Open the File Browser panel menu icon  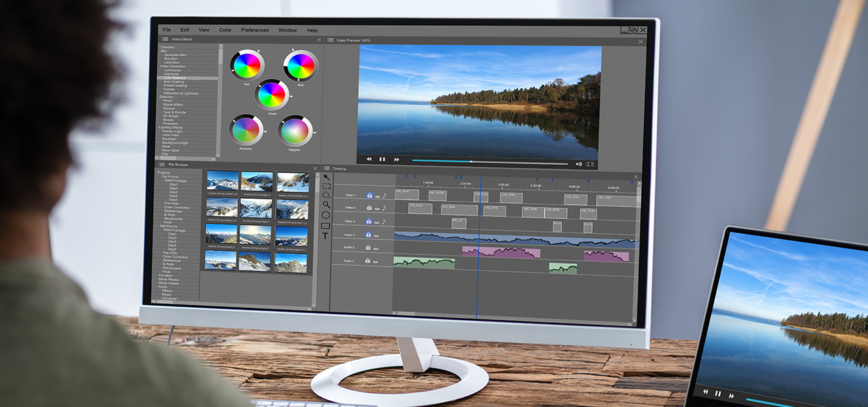(x=161, y=165)
